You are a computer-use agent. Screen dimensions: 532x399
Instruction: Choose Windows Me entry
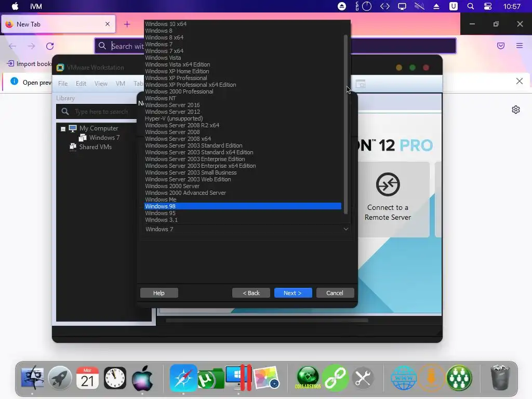pyautogui.click(x=243, y=199)
